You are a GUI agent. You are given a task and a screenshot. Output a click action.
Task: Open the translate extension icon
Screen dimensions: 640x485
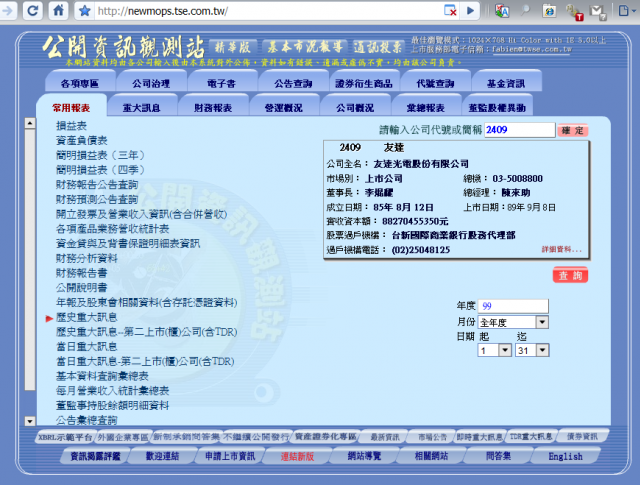point(502,11)
